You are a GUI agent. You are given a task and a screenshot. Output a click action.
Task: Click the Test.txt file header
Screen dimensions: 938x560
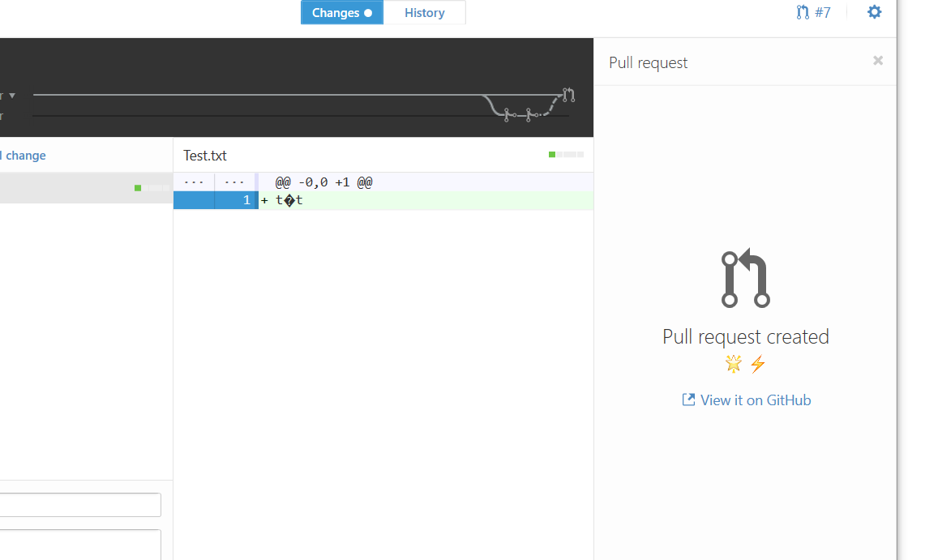coord(204,156)
